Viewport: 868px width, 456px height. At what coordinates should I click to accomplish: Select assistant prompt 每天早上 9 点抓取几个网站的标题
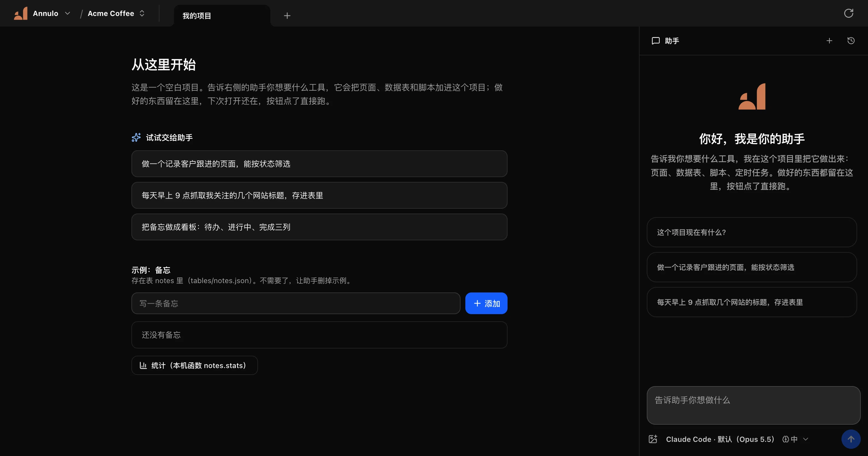(751, 302)
